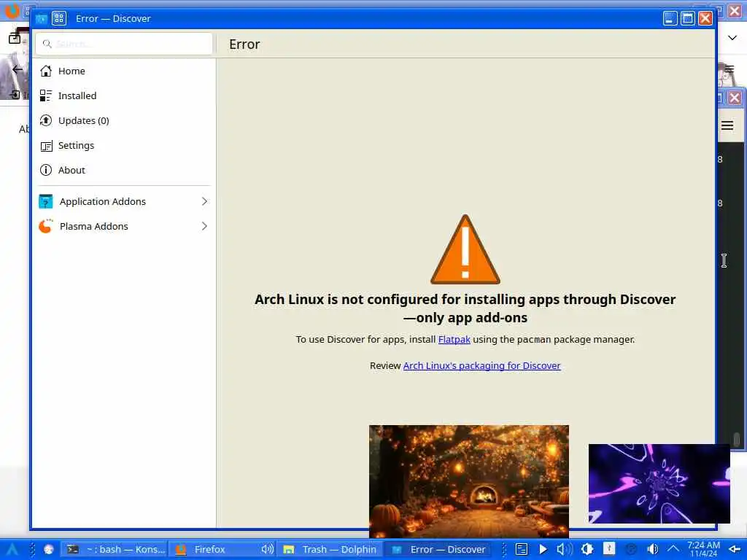Viewport: 747px width, 560px height.
Task: Open Discover Settings from the sidebar
Action: [x=124, y=145]
